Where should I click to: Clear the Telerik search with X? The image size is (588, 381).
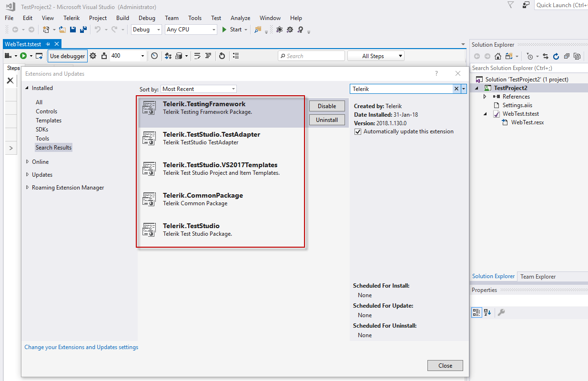[x=456, y=89]
